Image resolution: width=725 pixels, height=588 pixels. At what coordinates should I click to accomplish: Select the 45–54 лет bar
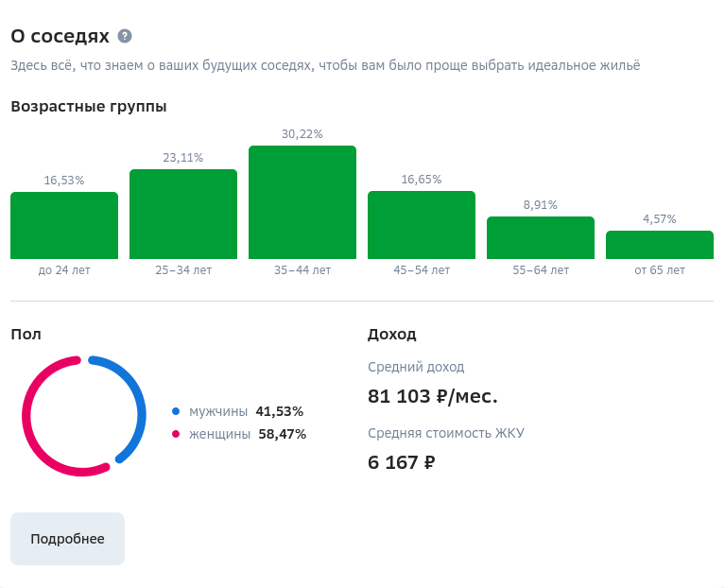(x=422, y=225)
